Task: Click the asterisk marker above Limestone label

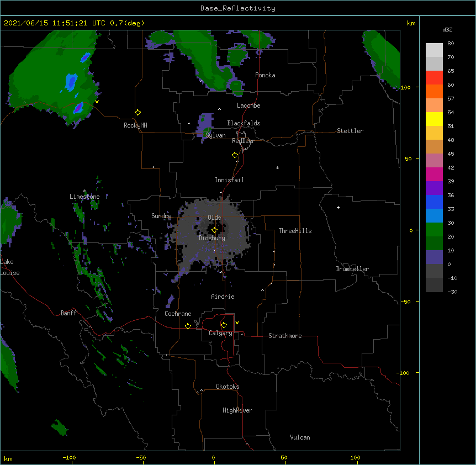Action: click(x=84, y=191)
